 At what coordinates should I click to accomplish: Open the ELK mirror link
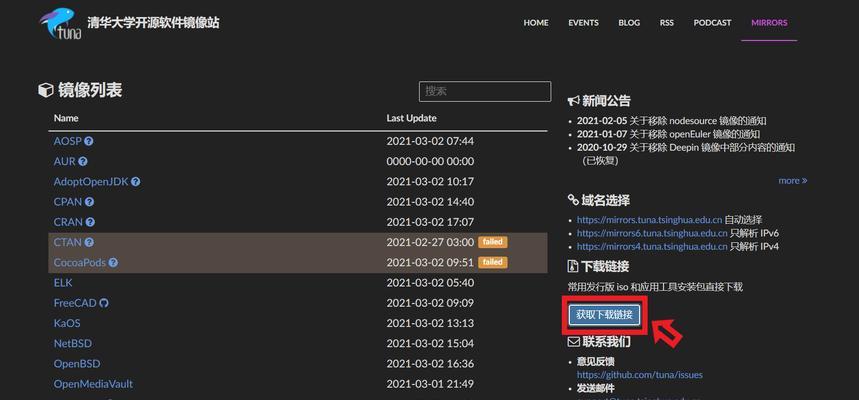(x=63, y=283)
